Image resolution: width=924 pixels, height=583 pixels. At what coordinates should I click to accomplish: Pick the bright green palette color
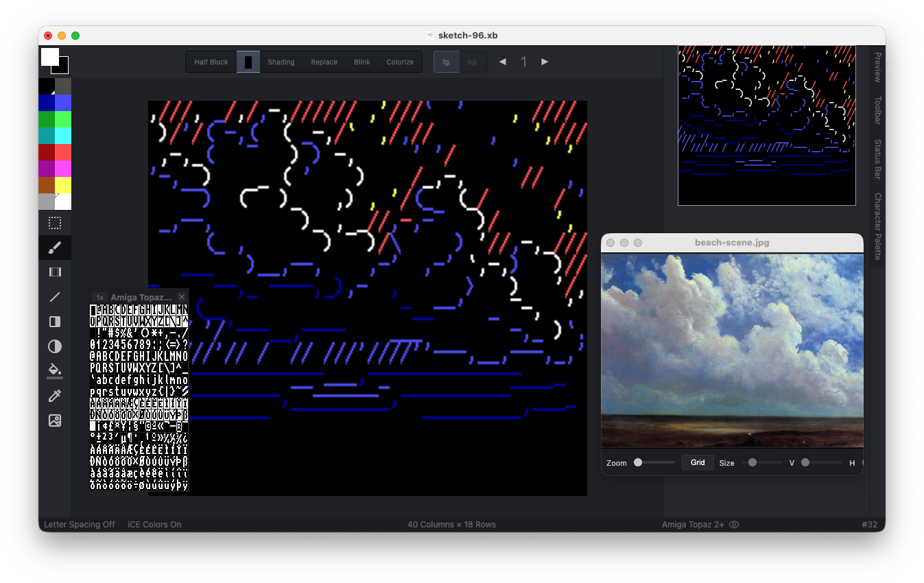pyautogui.click(x=63, y=119)
